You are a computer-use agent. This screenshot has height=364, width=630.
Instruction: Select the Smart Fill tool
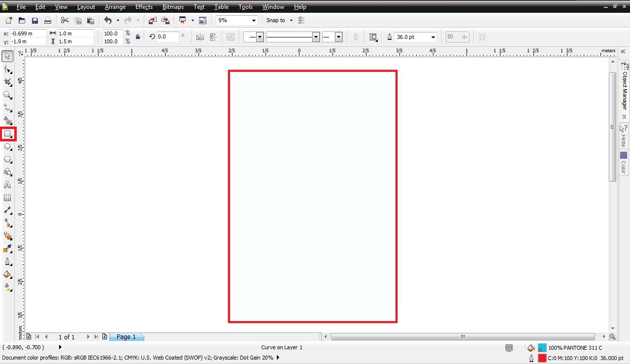pyautogui.click(x=7, y=121)
